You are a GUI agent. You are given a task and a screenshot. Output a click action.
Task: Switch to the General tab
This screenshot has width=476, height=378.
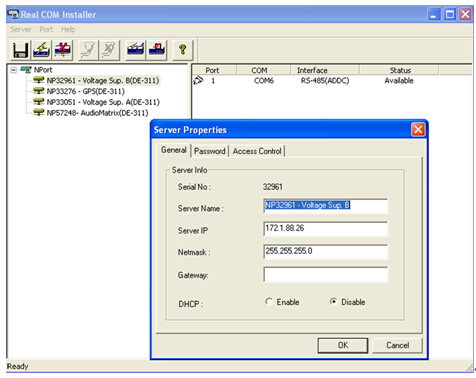(174, 150)
